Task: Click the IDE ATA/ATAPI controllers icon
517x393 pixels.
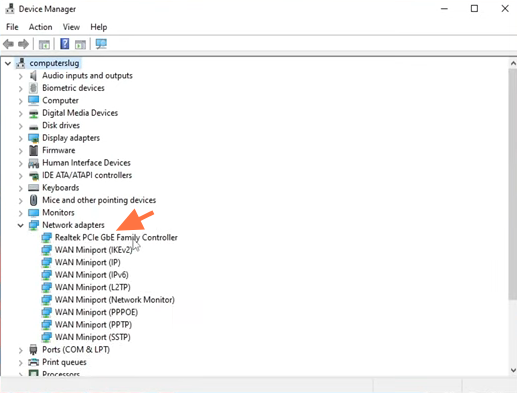Action: [x=34, y=175]
